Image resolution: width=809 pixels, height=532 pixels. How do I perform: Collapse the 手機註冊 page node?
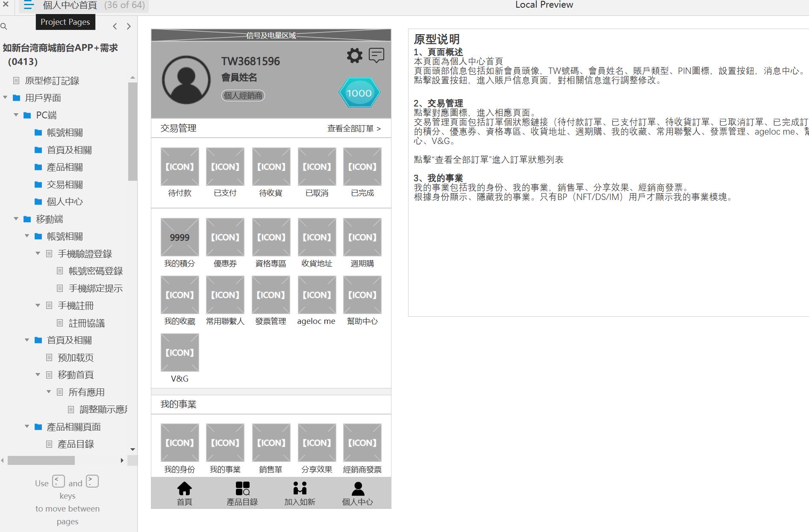click(x=38, y=305)
